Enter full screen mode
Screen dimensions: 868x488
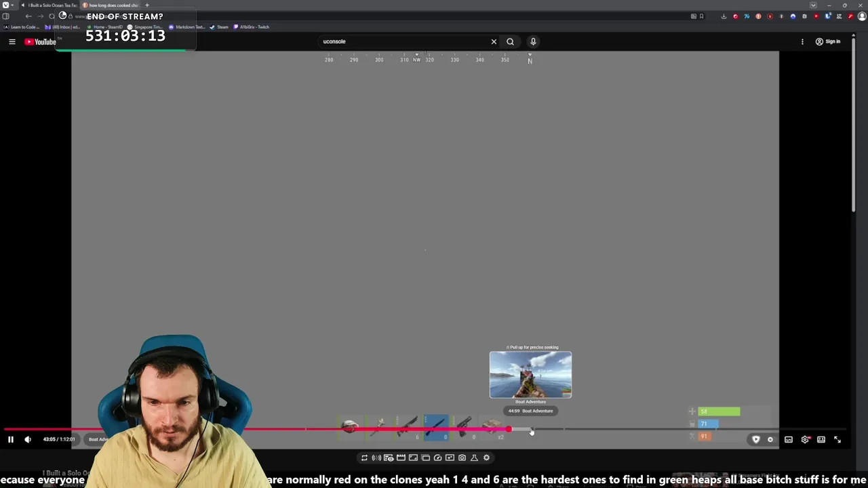click(x=837, y=440)
